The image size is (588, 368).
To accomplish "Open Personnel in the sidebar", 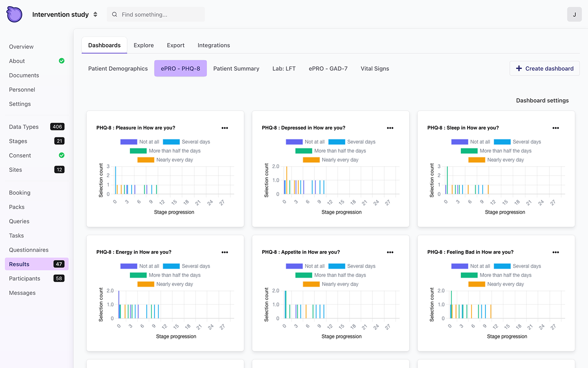I will (x=22, y=90).
